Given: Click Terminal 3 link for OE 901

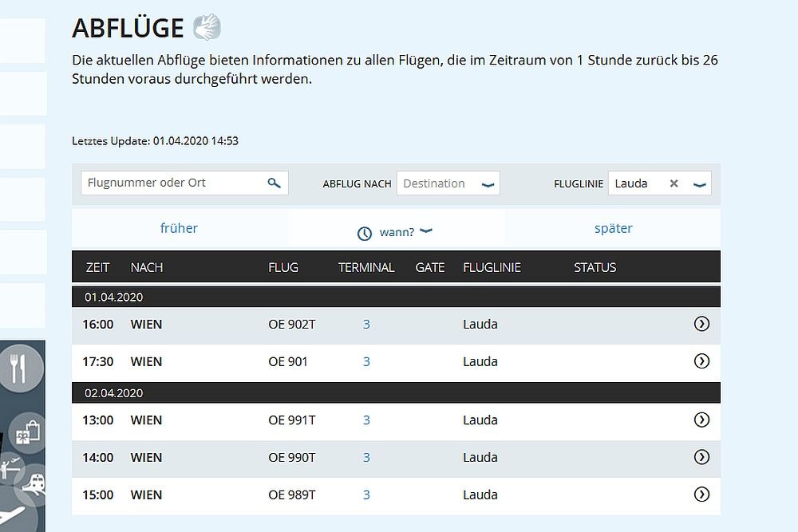Looking at the screenshot, I should (x=366, y=361).
